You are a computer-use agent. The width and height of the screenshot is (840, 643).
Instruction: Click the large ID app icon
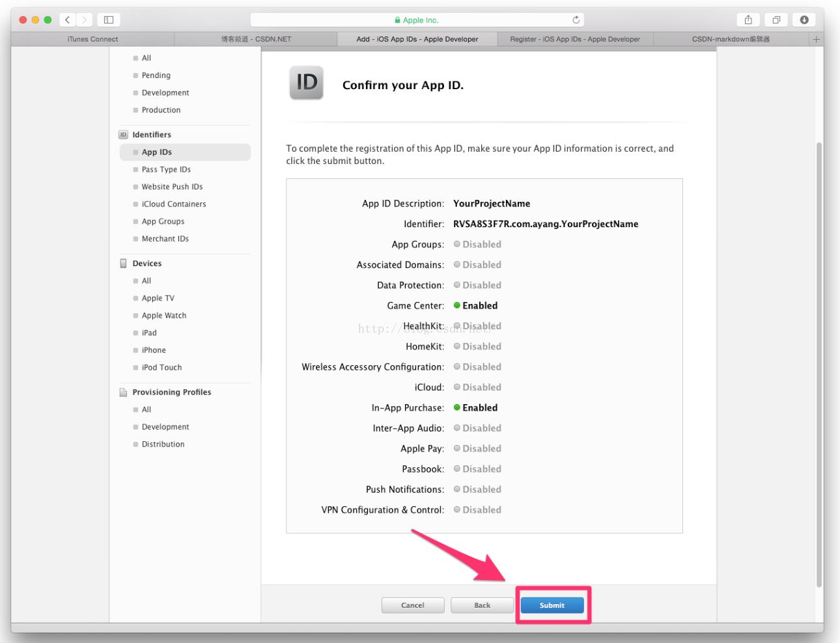[306, 83]
